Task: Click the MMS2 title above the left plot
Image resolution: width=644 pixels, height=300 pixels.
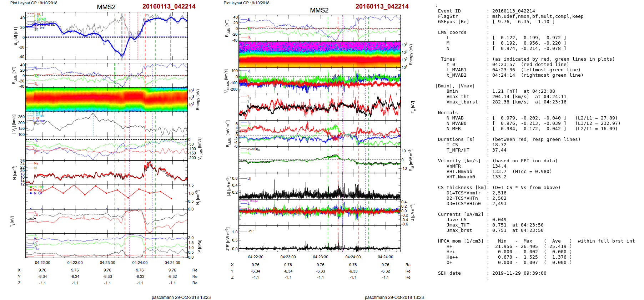Action: tap(106, 7)
